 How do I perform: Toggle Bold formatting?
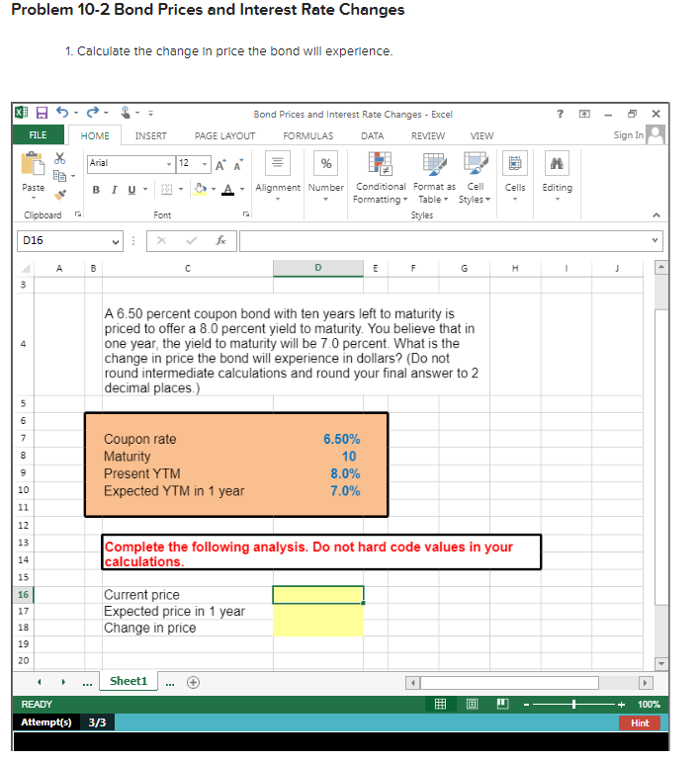pyautogui.click(x=96, y=190)
